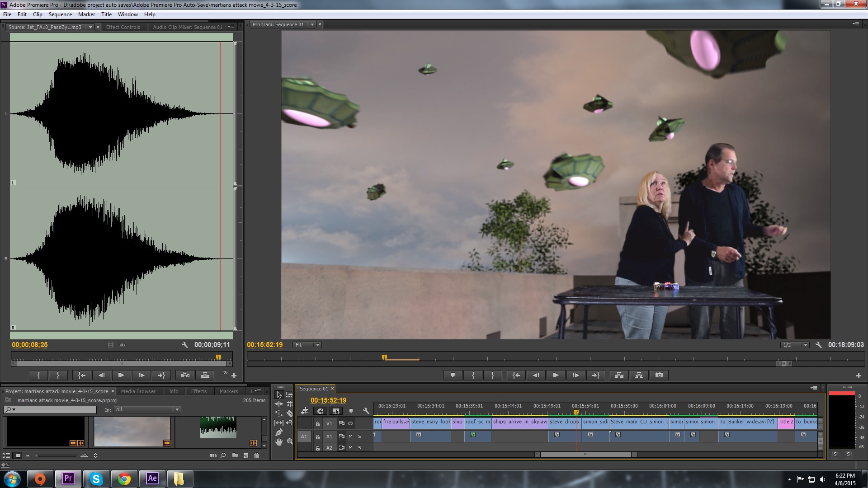Open Project panel flyout menu
Viewport: 868px width, 488px height.
(x=258, y=391)
